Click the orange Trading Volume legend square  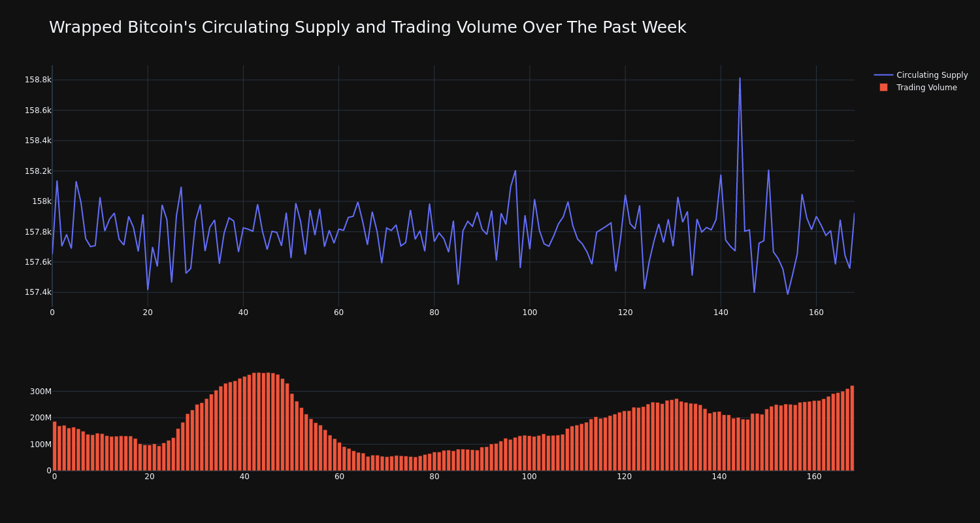883,88
